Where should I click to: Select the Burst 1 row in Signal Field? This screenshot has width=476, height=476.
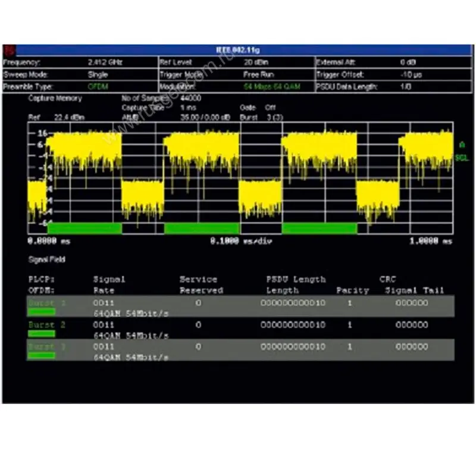[x=238, y=306]
